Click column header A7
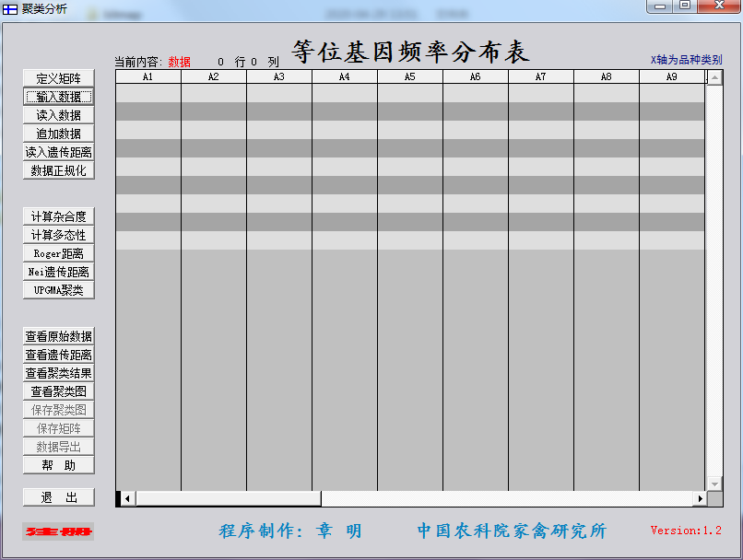Screen dimensions: 743x560 541,76
